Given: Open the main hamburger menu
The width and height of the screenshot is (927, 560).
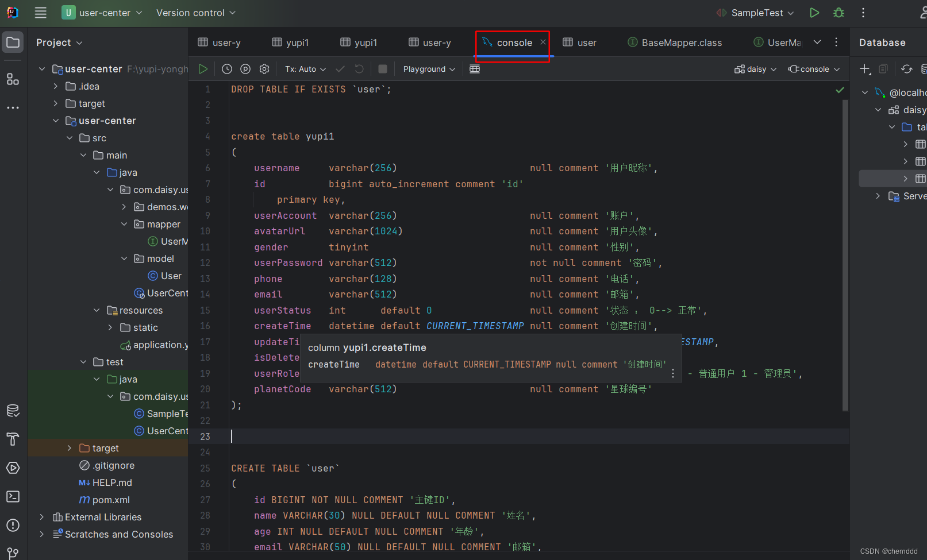Looking at the screenshot, I should (40, 13).
